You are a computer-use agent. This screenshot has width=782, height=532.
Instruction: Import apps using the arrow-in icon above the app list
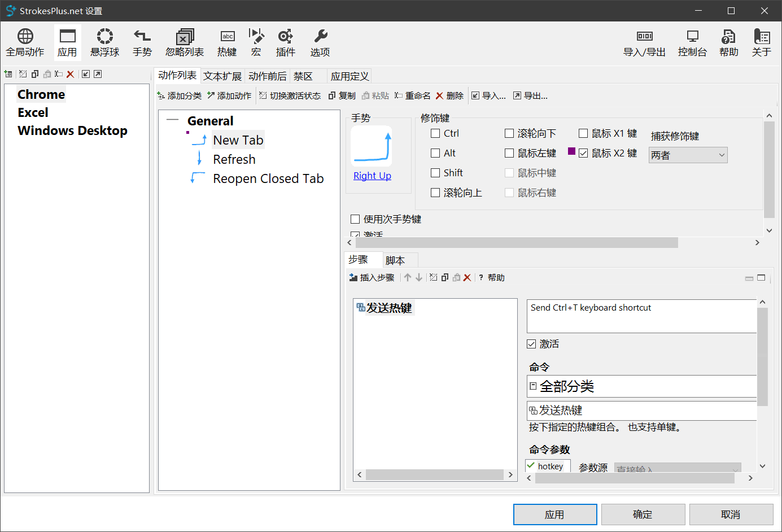click(86, 74)
